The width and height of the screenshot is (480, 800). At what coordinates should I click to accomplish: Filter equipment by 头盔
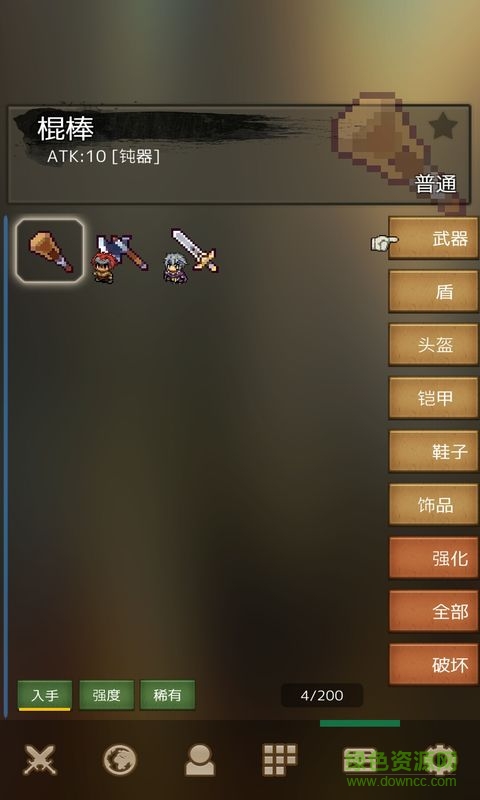click(434, 345)
